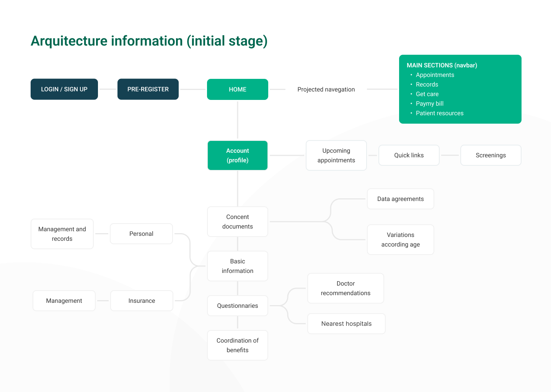This screenshot has height=392, width=551.
Task: Click Variations according age box
Action: 400,240
